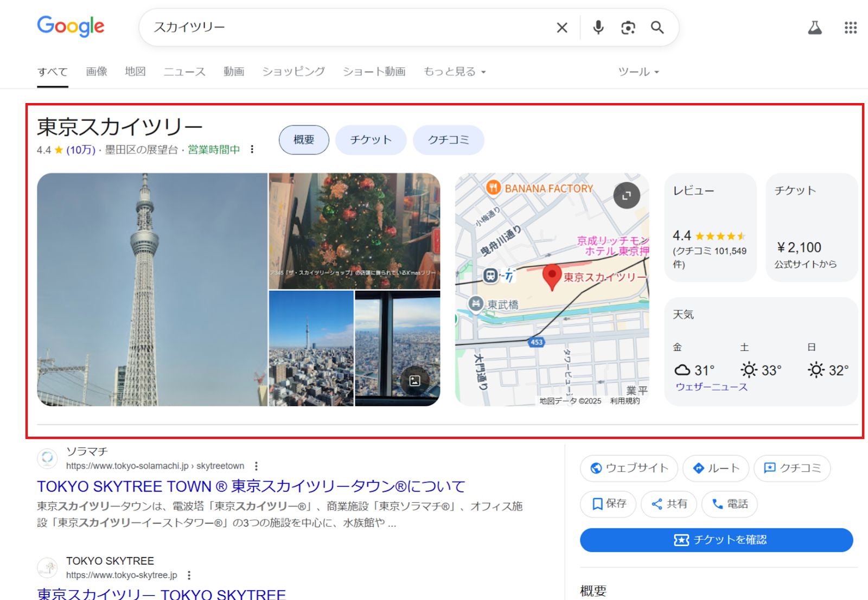Switch to the 画像 tab

pyautogui.click(x=97, y=72)
